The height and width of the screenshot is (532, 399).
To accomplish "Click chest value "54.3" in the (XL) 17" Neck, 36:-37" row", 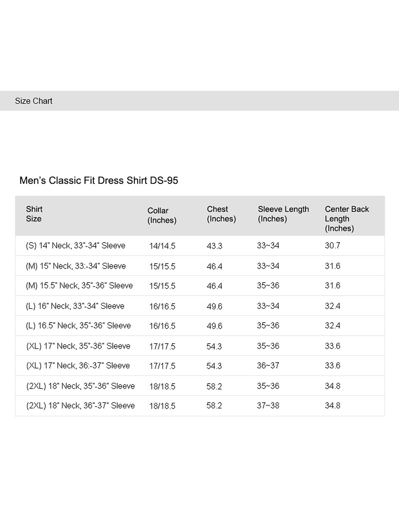I will [214, 366].
